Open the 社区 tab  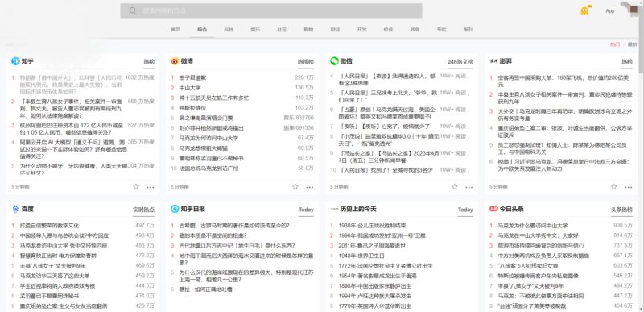(x=282, y=30)
